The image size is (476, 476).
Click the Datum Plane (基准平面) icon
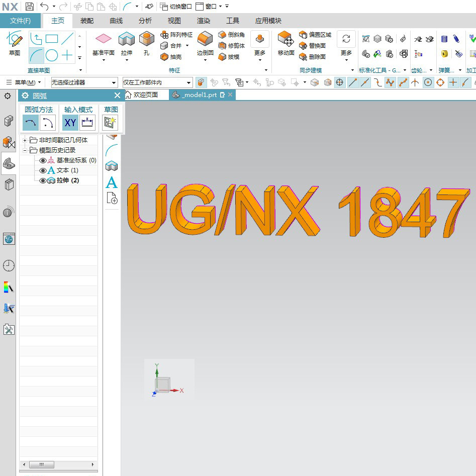[x=104, y=39]
